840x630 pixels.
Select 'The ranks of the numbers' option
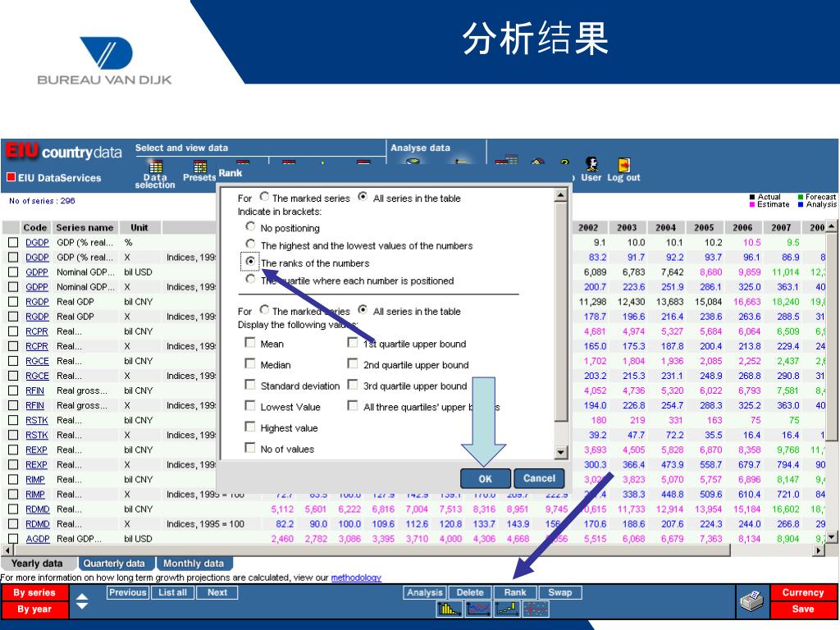[x=250, y=262]
